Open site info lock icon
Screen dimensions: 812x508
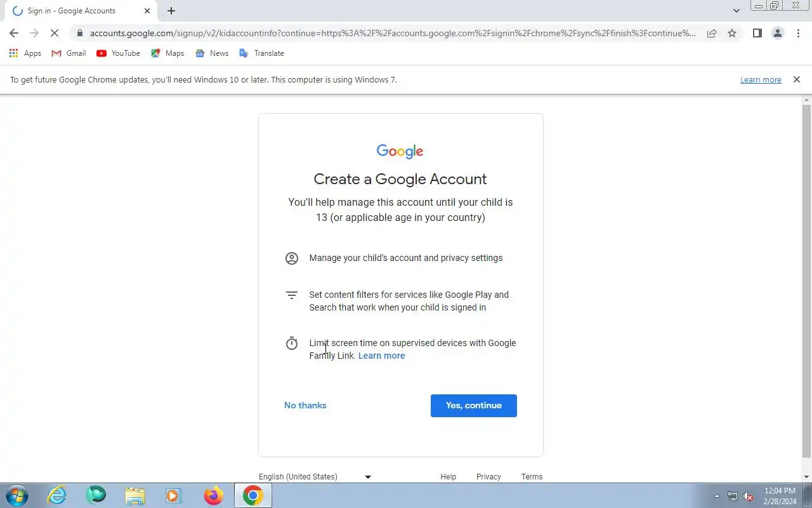coord(79,33)
